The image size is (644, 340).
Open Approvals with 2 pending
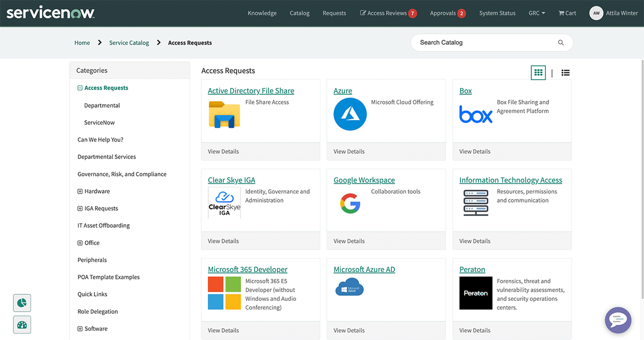[x=448, y=13]
